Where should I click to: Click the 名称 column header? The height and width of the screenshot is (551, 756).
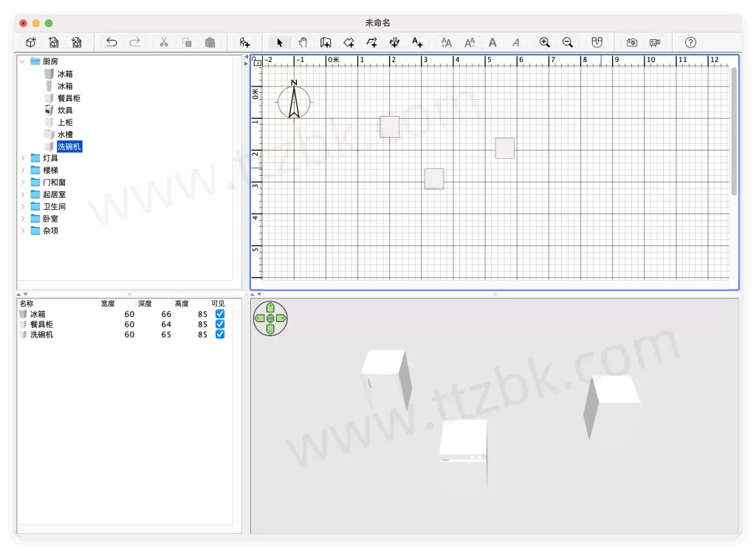coord(27,304)
